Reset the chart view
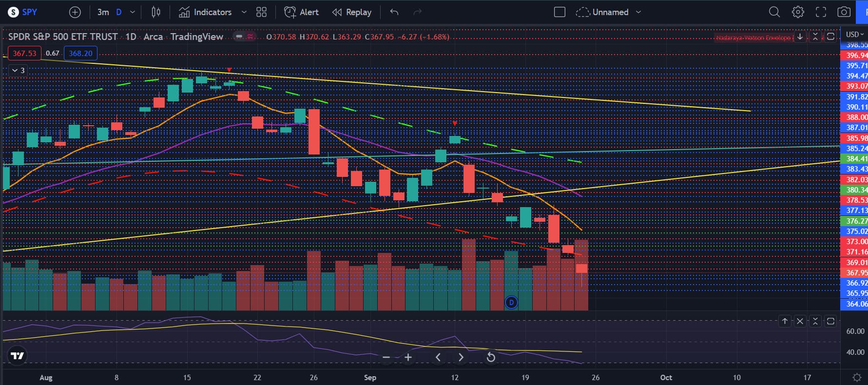The height and width of the screenshot is (385, 868). point(491,357)
